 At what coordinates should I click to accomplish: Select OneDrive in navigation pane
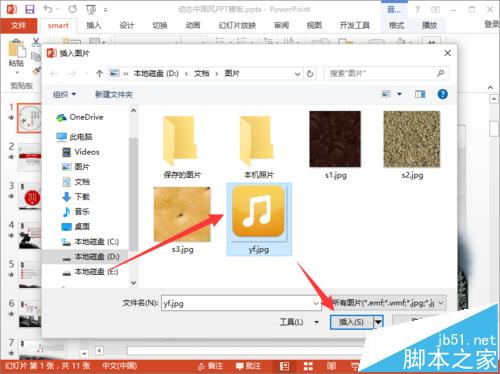tap(80, 117)
